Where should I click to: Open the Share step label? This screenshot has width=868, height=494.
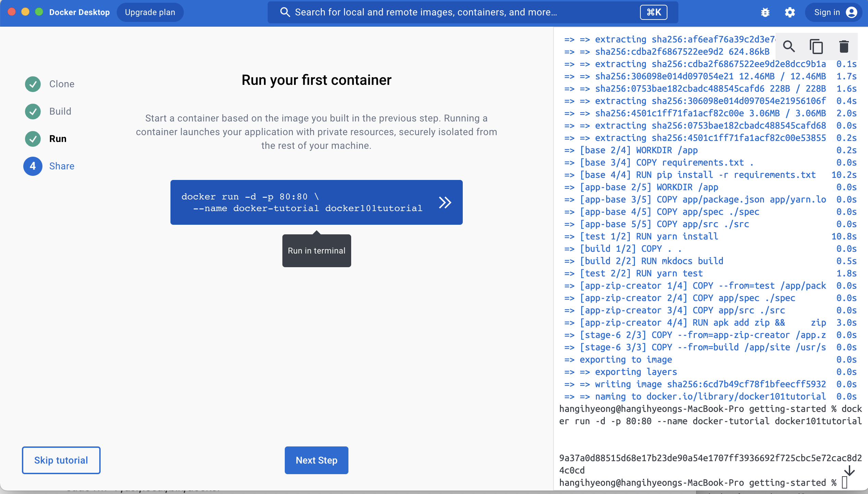click(x=62, y=166)
